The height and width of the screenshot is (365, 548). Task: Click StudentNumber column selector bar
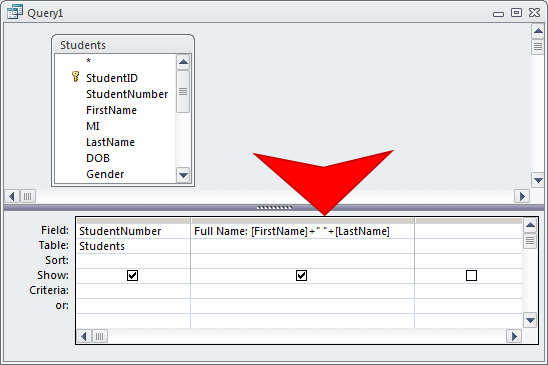click(133, 221)
